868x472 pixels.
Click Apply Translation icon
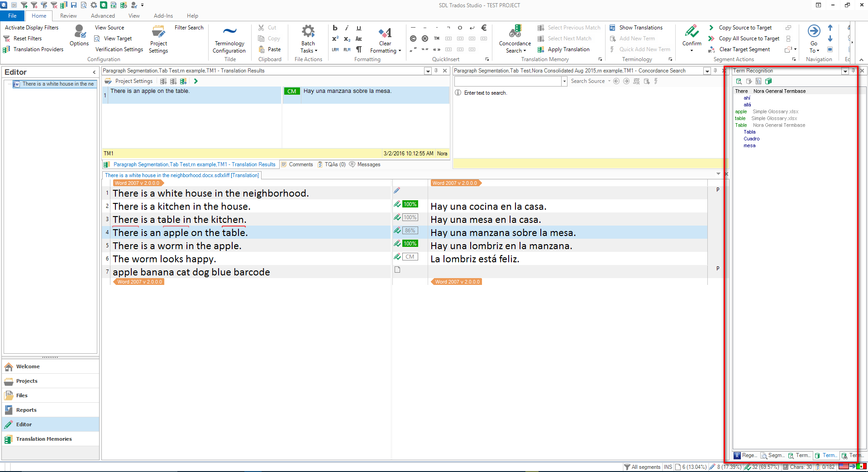point(541,49)
